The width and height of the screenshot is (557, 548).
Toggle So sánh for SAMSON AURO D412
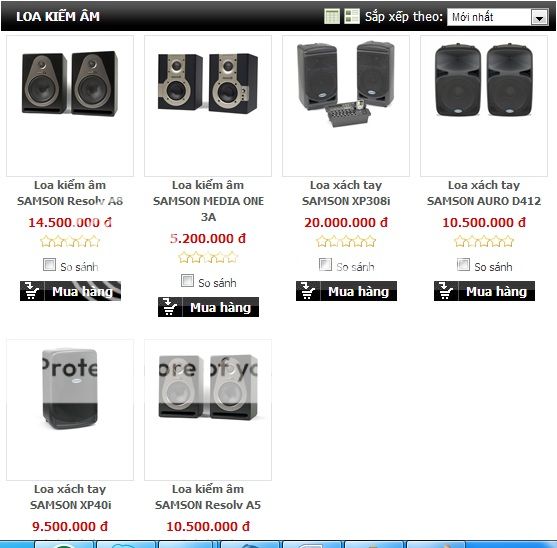[x=463, y=265]
